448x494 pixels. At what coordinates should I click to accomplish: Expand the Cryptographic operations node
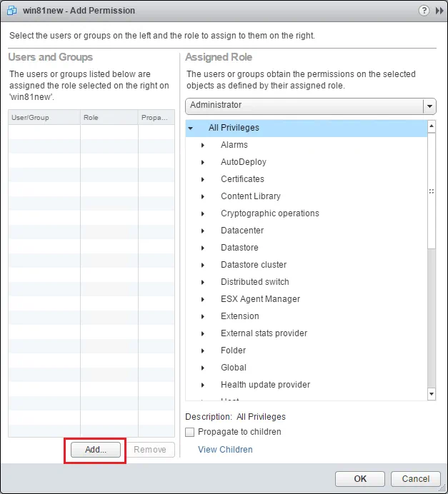(x=203, y=214)
